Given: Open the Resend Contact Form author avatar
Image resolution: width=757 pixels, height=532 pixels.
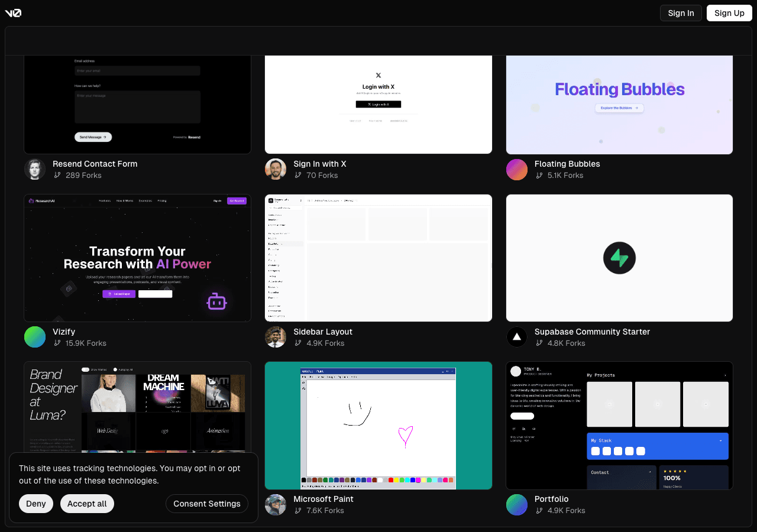Looking at the screenshot, I should pyautogui.click(x=35, y=170).
